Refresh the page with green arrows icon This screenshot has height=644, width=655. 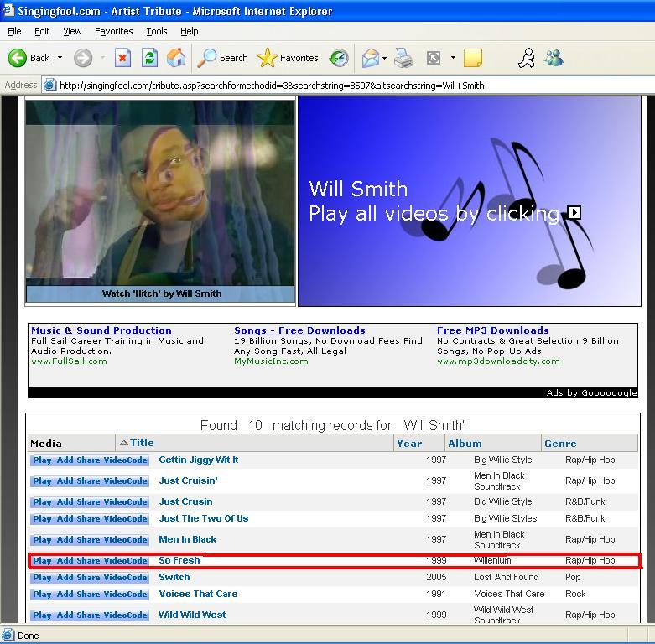click(149, 58)
